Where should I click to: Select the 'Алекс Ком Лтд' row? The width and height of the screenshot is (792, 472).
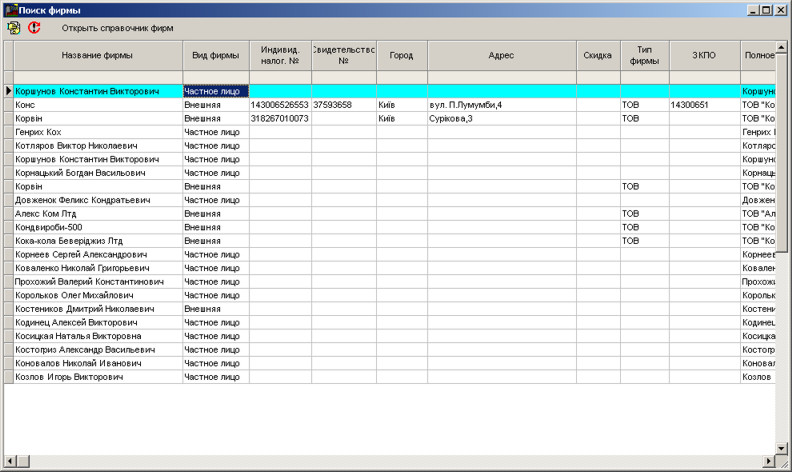(97, 214)
